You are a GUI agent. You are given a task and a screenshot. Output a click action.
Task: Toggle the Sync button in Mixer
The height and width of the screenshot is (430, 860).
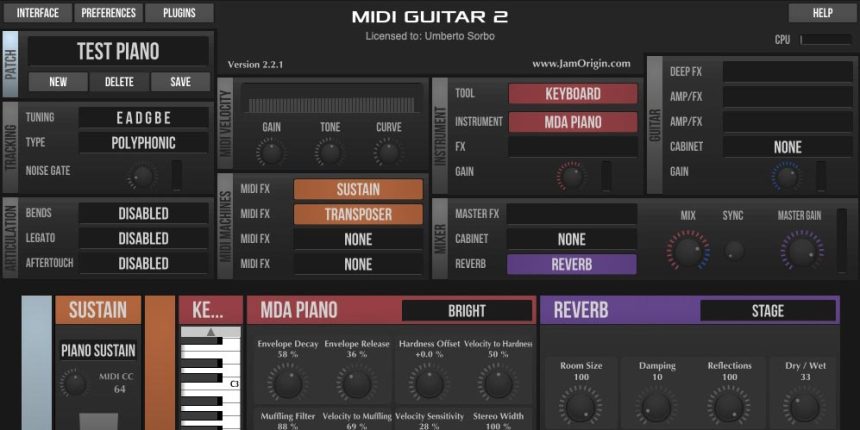pos(736,250)
